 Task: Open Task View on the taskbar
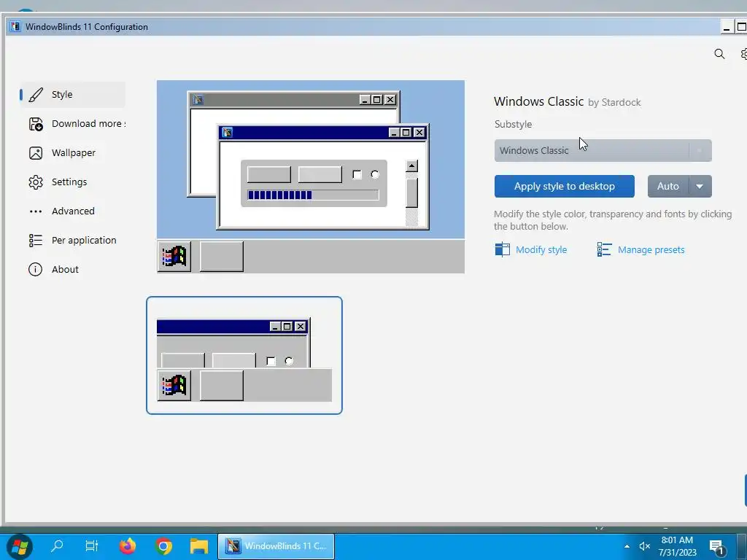[x=91, y=545]
